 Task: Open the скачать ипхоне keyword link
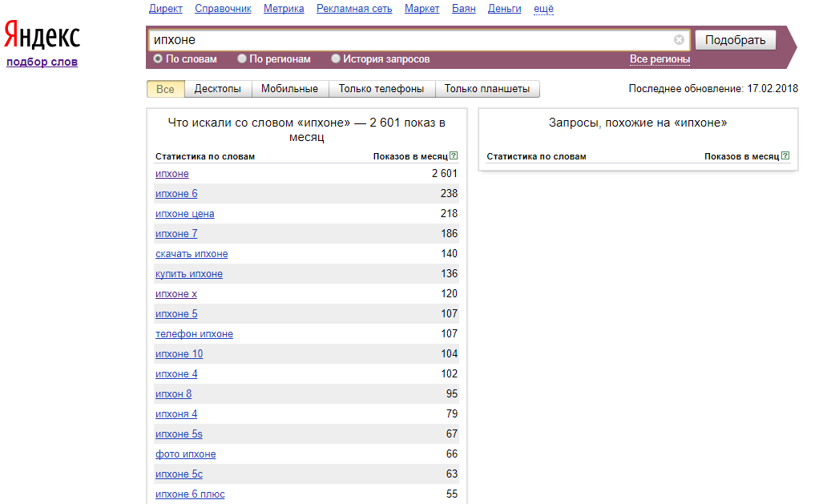pos(192,253)
